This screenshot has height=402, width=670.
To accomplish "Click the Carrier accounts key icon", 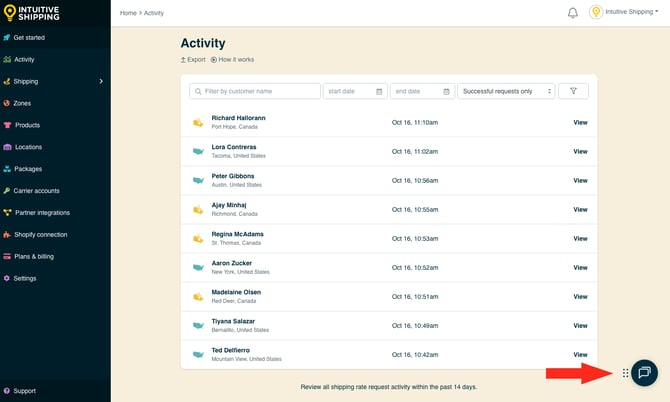I will (6, 191).
